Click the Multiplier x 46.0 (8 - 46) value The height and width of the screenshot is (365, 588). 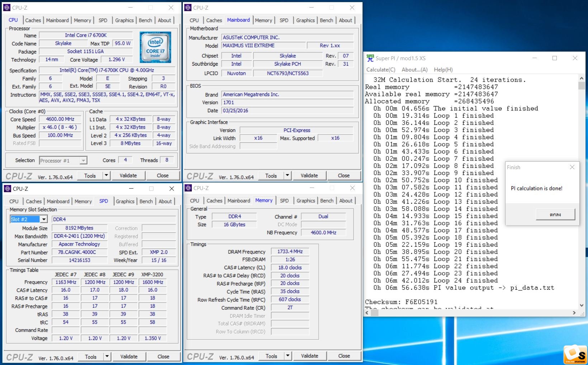click(60, 127)
